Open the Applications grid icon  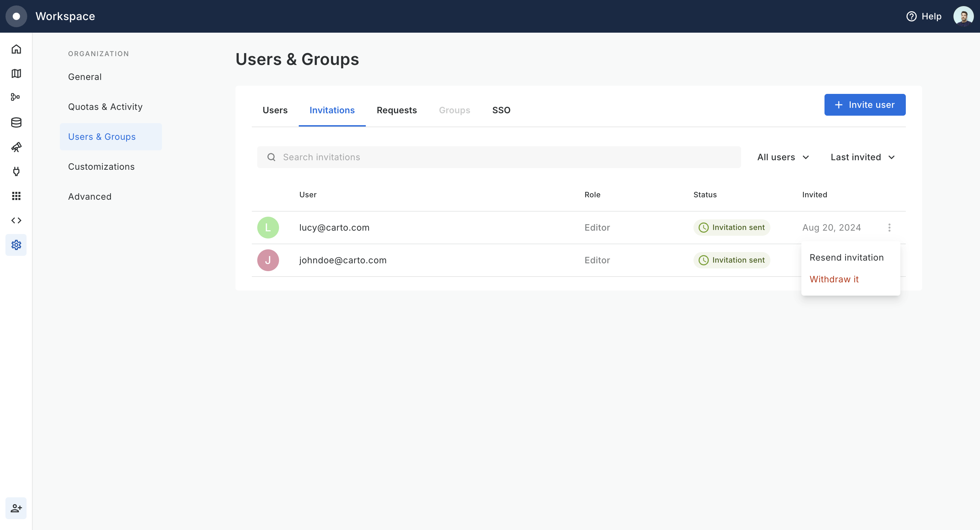[16, 196]
